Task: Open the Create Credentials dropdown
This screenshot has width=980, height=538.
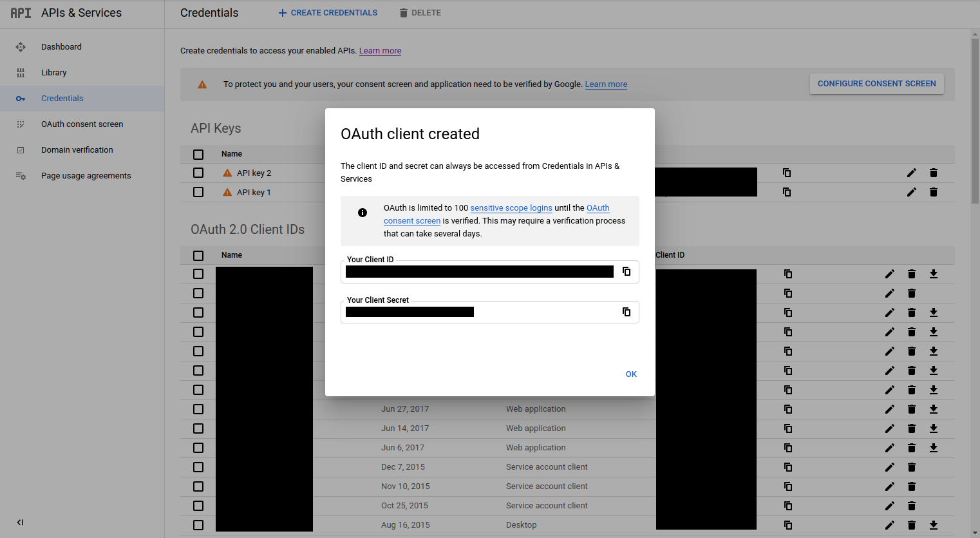Action: point(328,13)
